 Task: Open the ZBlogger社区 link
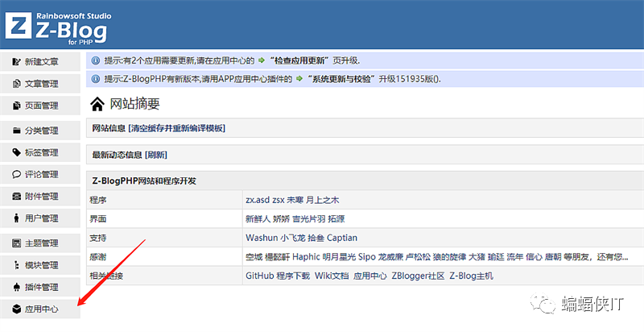tap(418, 276)
